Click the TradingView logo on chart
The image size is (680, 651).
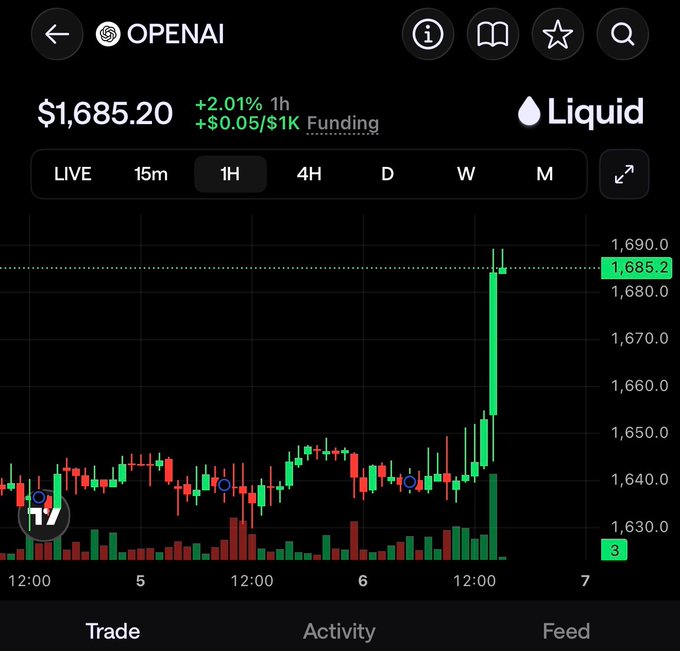[44, 516]
